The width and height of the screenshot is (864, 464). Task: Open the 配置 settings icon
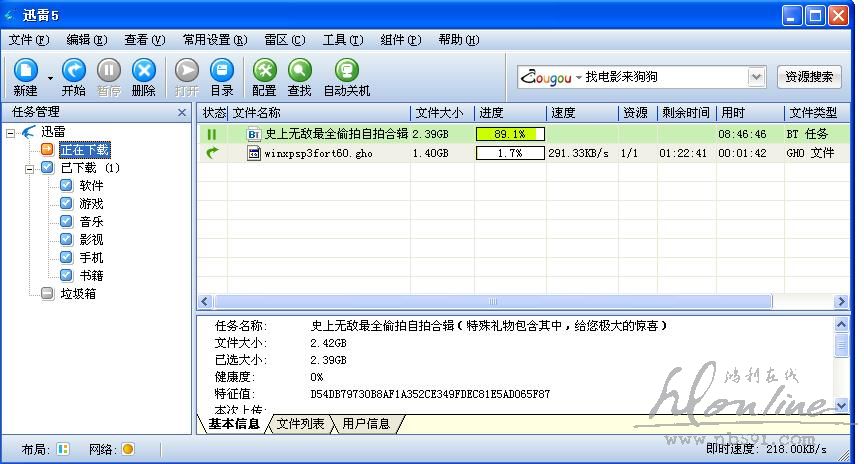pyautogui.click(x=264, y=71)
